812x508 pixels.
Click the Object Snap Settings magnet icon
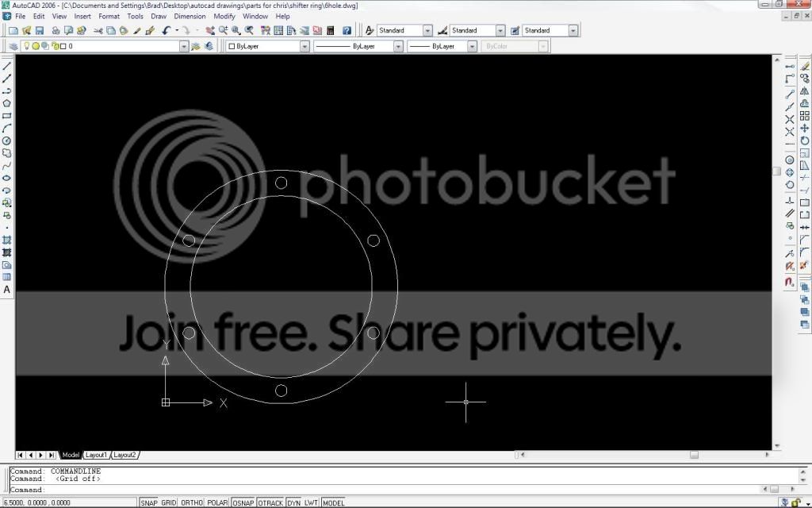(790, 282)
